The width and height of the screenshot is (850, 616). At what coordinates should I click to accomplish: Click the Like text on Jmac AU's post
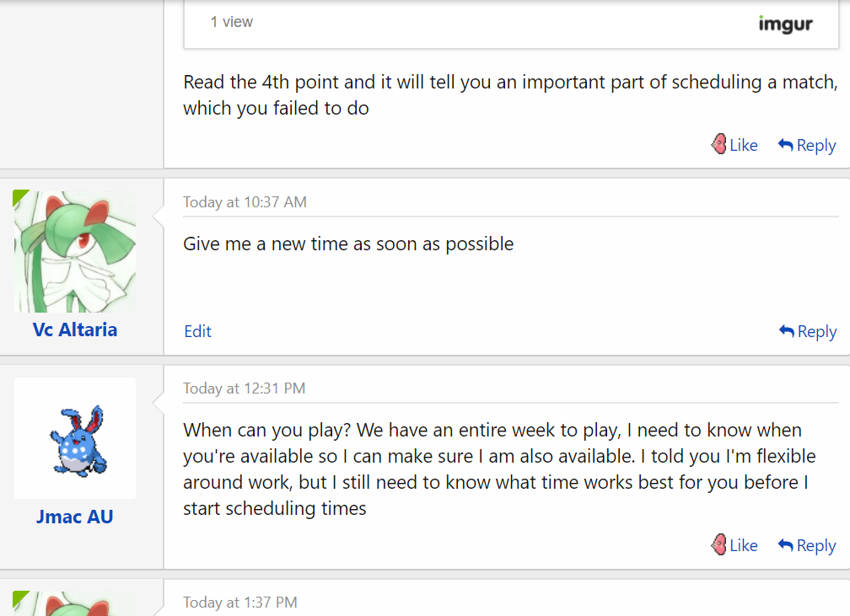coord(744,545)
